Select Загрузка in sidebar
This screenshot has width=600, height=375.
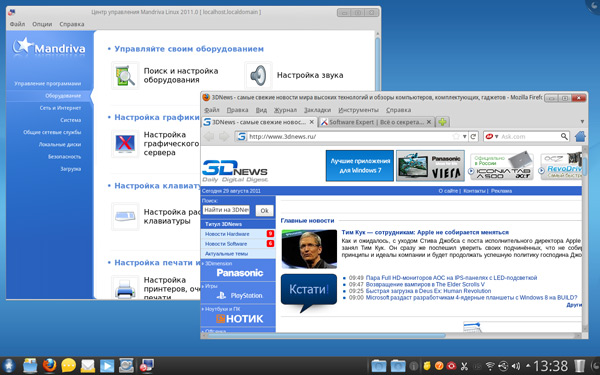tap(70, 169)
